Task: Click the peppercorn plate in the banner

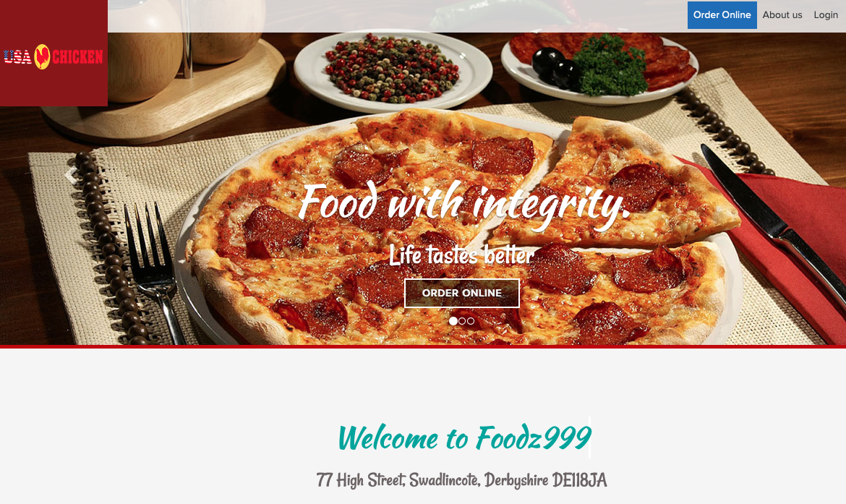Action: pyautogui.click(x=393, y=69)
